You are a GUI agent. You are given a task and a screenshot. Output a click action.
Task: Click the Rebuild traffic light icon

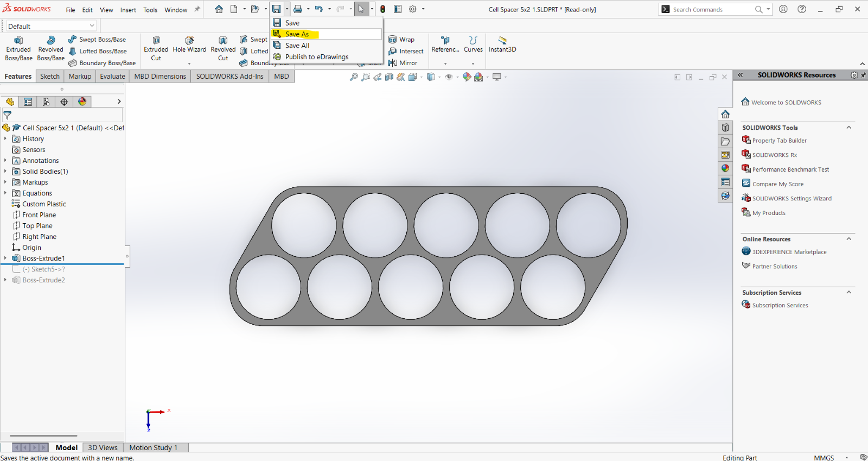(383, 9)
